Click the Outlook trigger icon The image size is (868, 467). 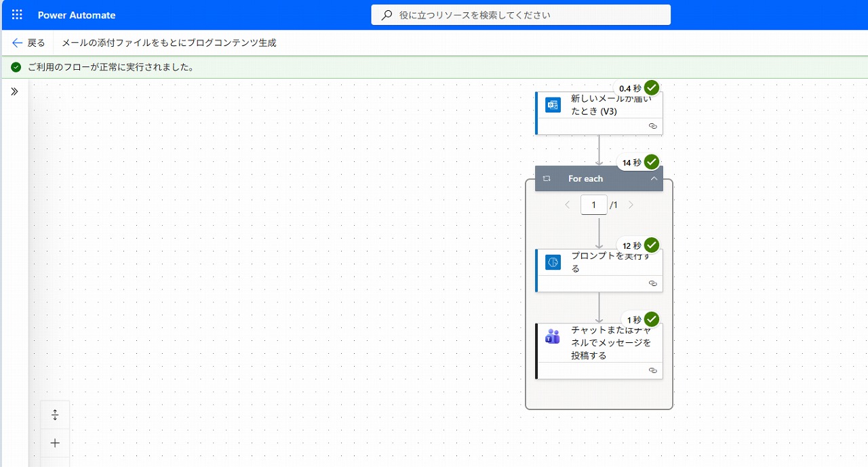(x=553, y=105)
